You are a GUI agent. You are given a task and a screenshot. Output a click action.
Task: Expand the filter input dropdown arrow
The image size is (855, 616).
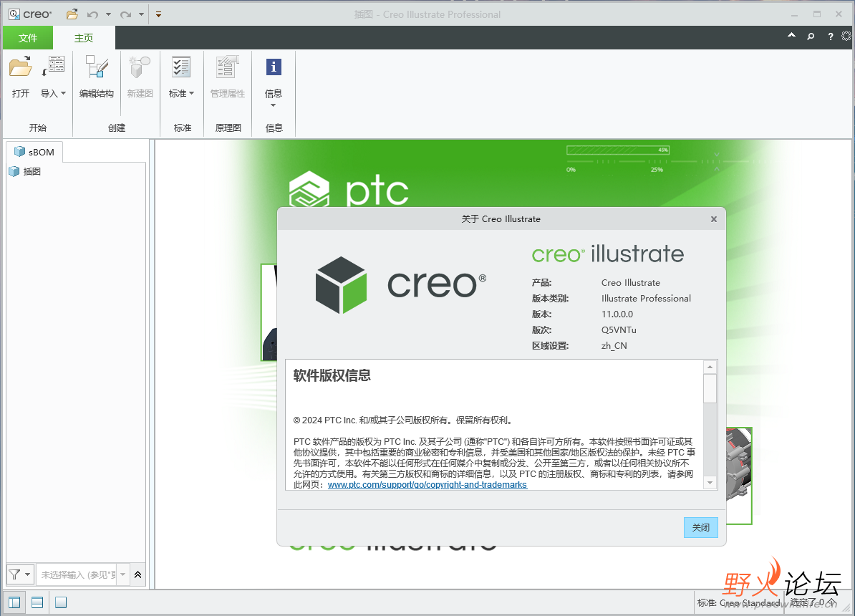(x=122, y=574)
